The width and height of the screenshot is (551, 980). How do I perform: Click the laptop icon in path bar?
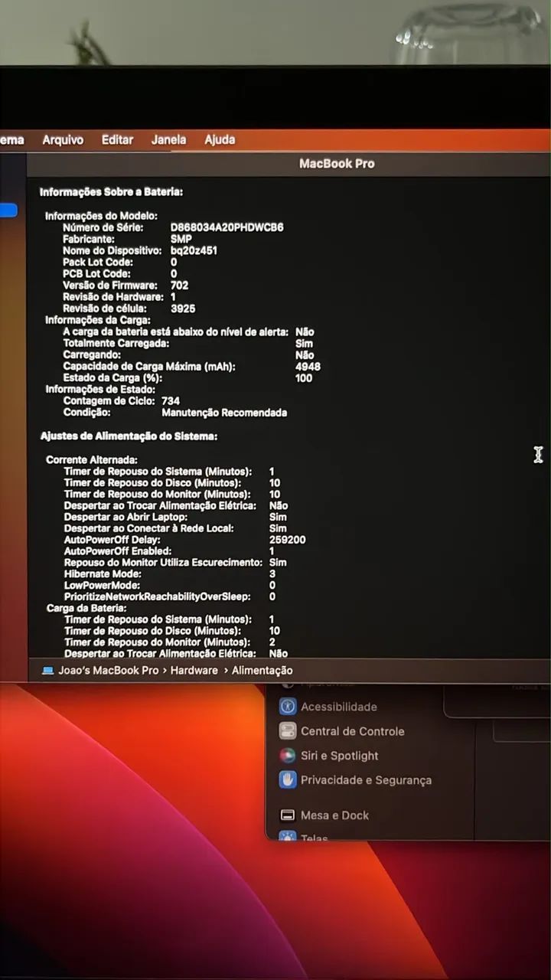[48, 670]
